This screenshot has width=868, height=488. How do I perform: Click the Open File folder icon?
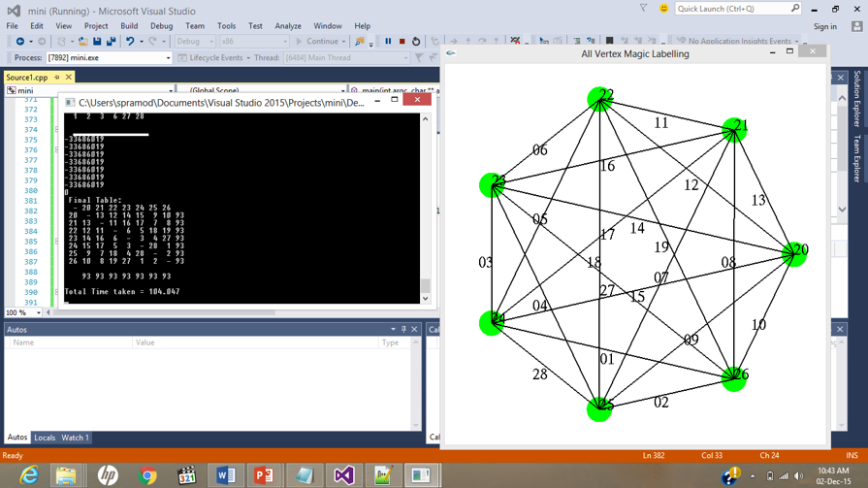click(x=83, y=41)
